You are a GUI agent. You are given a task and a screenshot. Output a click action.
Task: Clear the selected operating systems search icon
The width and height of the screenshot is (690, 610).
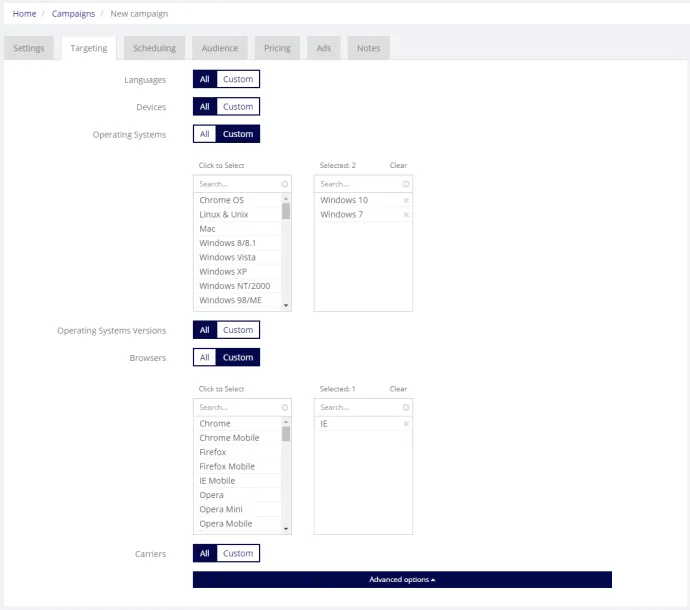click(x=406, y=184)
